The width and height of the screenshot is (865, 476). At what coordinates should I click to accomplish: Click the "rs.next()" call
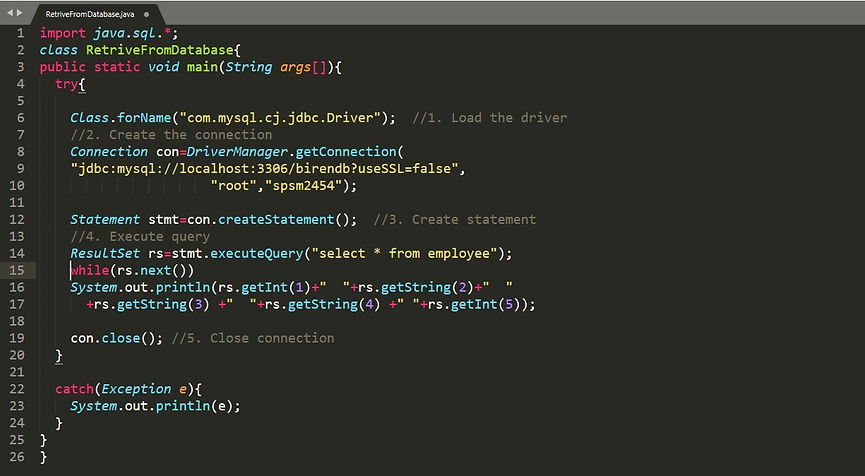click(x=152, y=271)
